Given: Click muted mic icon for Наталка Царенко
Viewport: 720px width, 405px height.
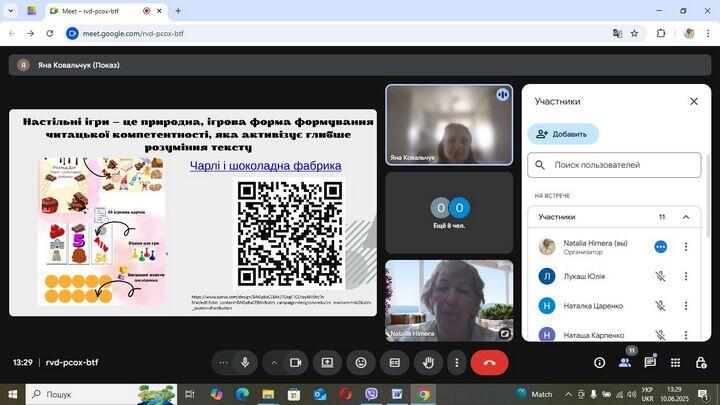Looking at the screenshot, I should coord(660,306).
